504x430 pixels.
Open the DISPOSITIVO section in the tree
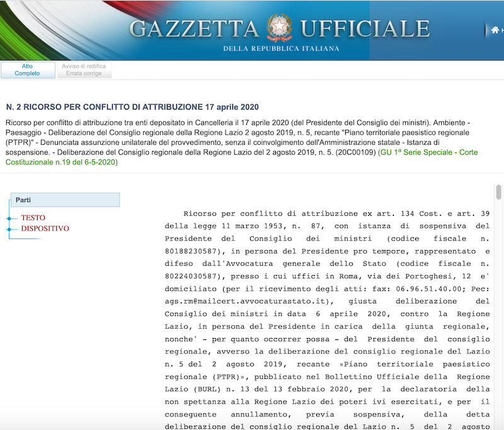tap(45, 229)
